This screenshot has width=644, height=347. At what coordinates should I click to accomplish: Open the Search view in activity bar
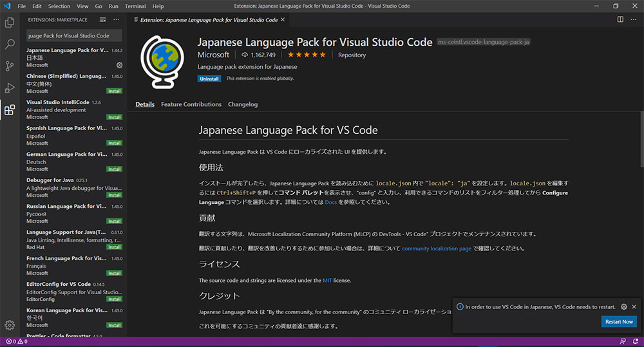point(10,44)
